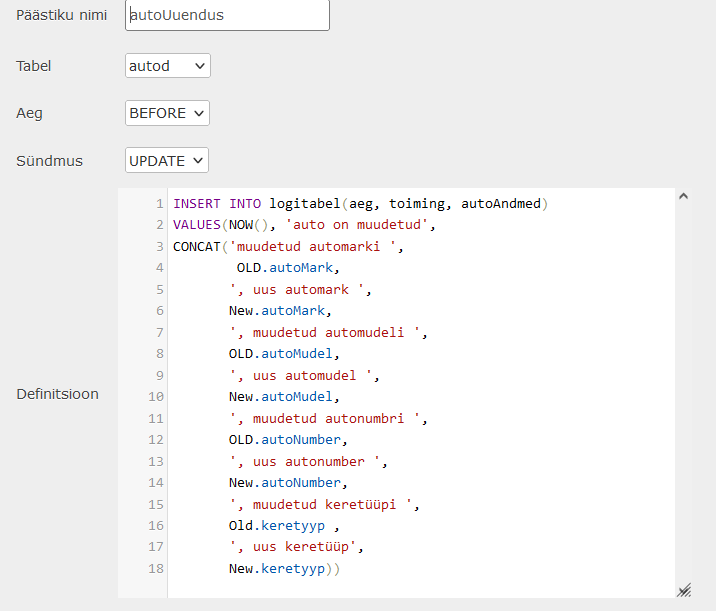Click the last line New.keretyyp))
Screen dimensions: 716x611
[284, 569]
